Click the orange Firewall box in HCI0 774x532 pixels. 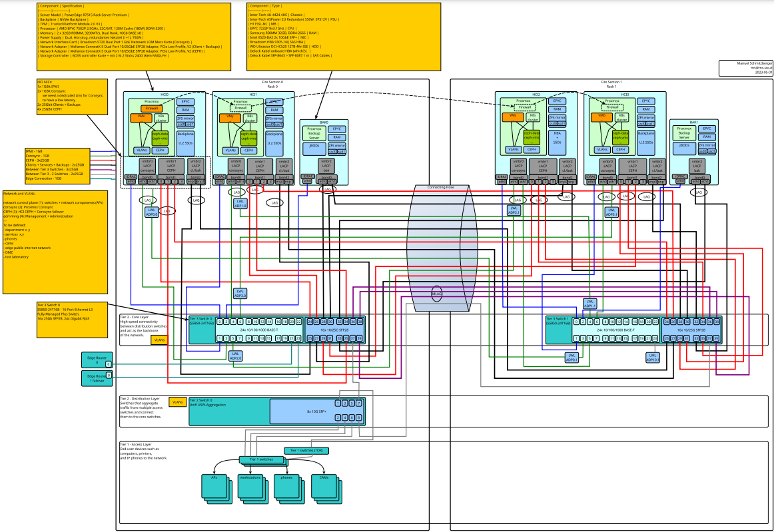(x=151, y=108)
